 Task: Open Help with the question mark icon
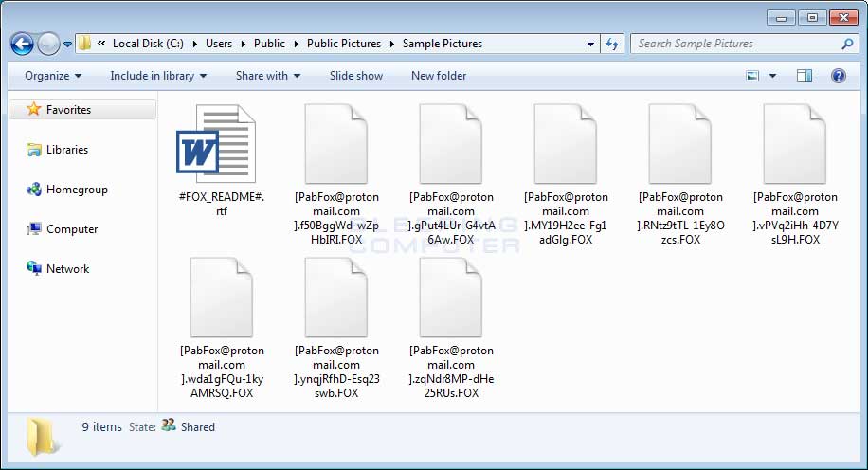click(838, 76)
